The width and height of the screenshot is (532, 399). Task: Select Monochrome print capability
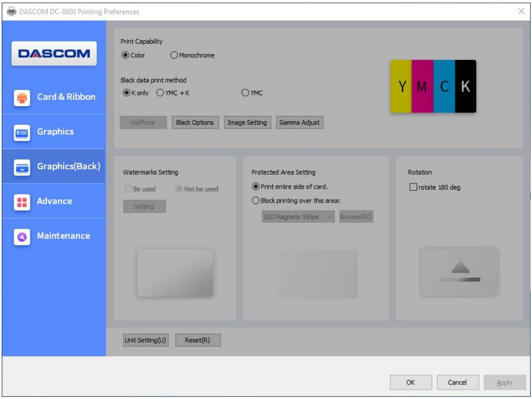[192, 55]
